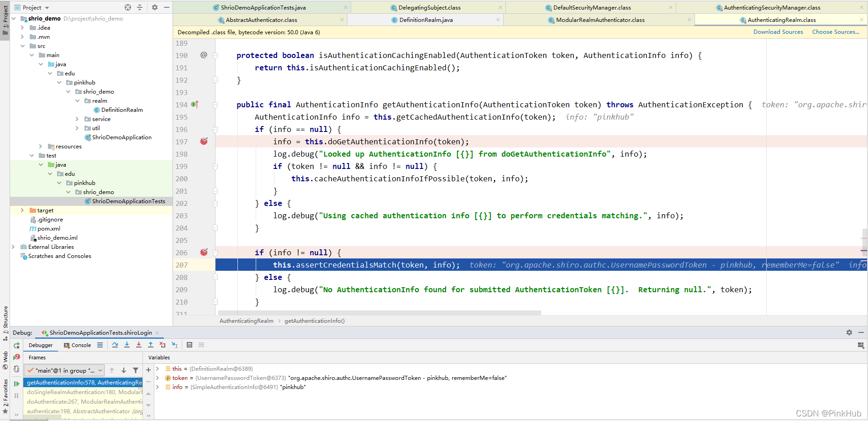Image resolution: width=868 pixels, height=421 pixels.
Task: Expand the 'this' variable node
Action: click(158, 368)
